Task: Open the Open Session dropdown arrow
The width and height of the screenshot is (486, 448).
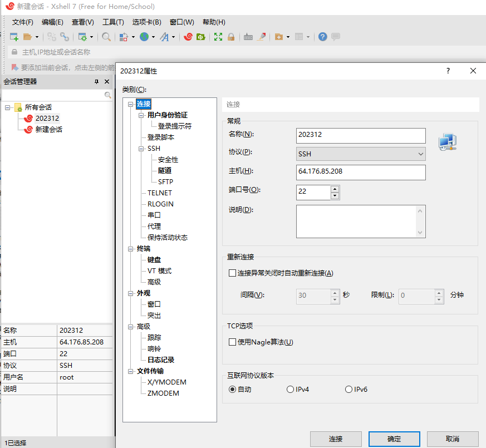Action: click(37, 37)
